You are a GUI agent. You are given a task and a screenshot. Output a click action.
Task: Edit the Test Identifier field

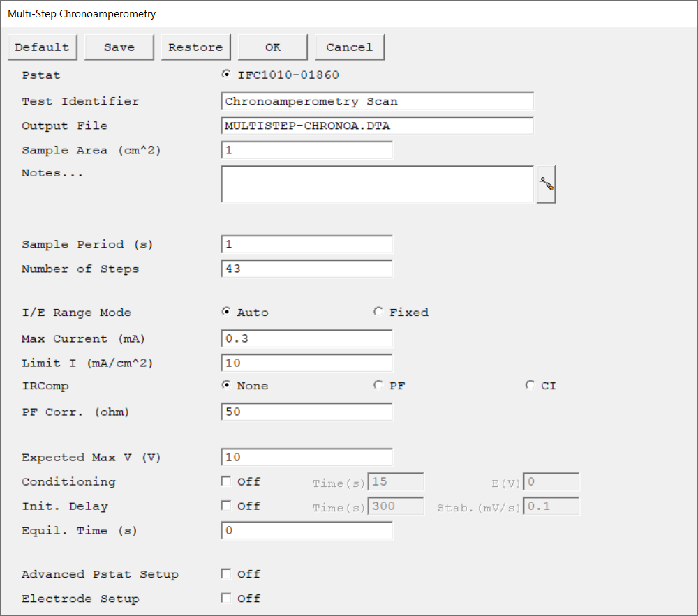pos(377,101)
